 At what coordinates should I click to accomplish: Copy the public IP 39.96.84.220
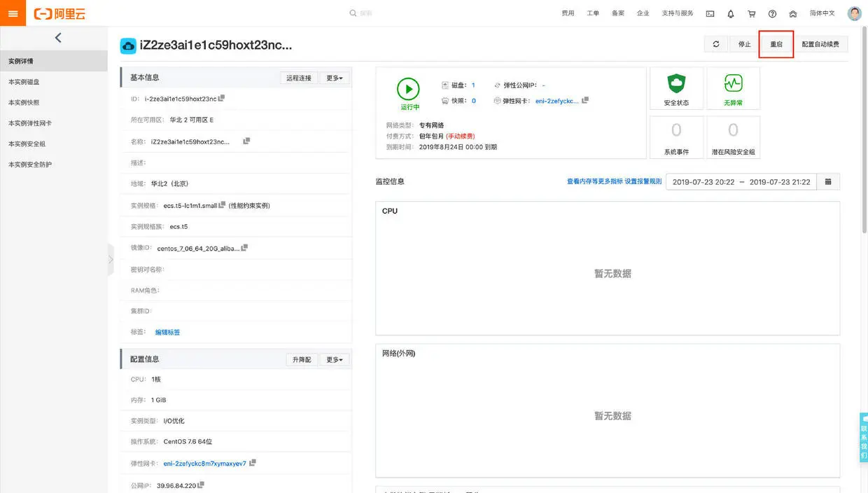[201, 484]
